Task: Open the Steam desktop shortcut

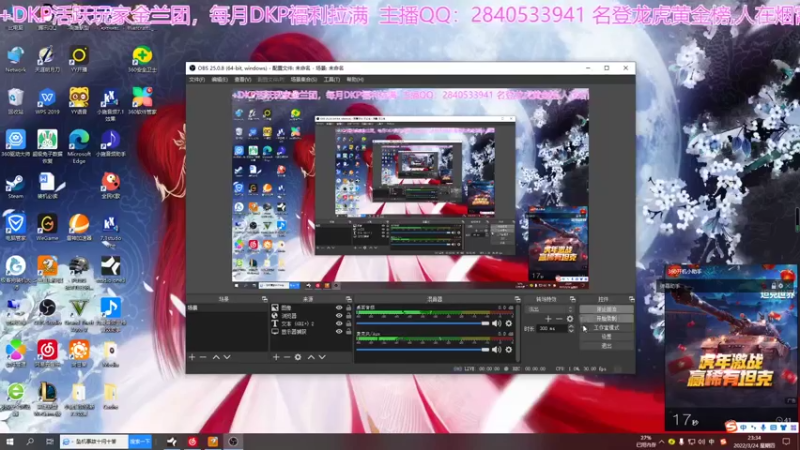Action: pos(15,186)
